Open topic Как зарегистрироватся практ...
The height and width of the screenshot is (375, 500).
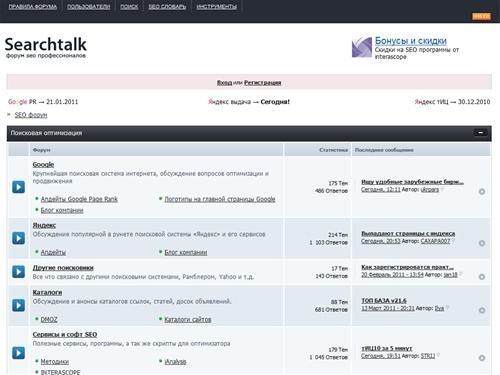point(407,267)
